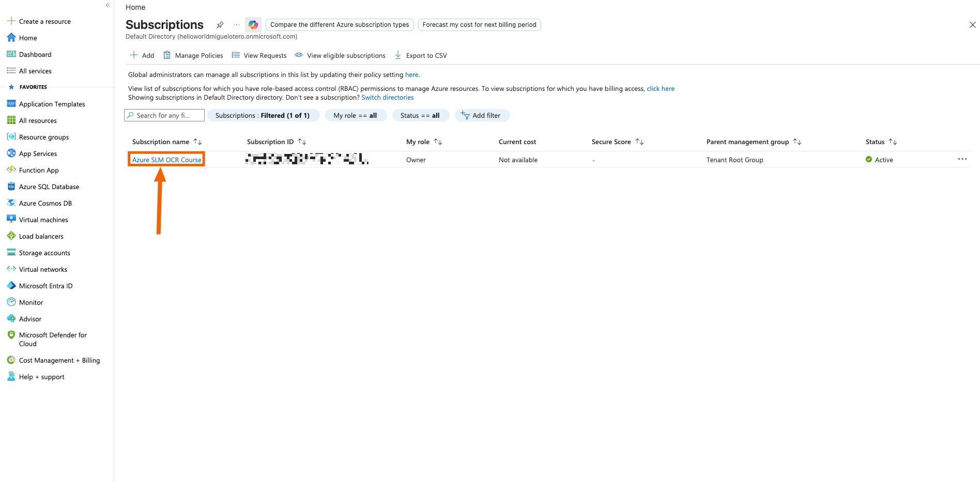Sort by Secure Score column arrows
The height and width of the screenshot is (482, 980).
639,142
